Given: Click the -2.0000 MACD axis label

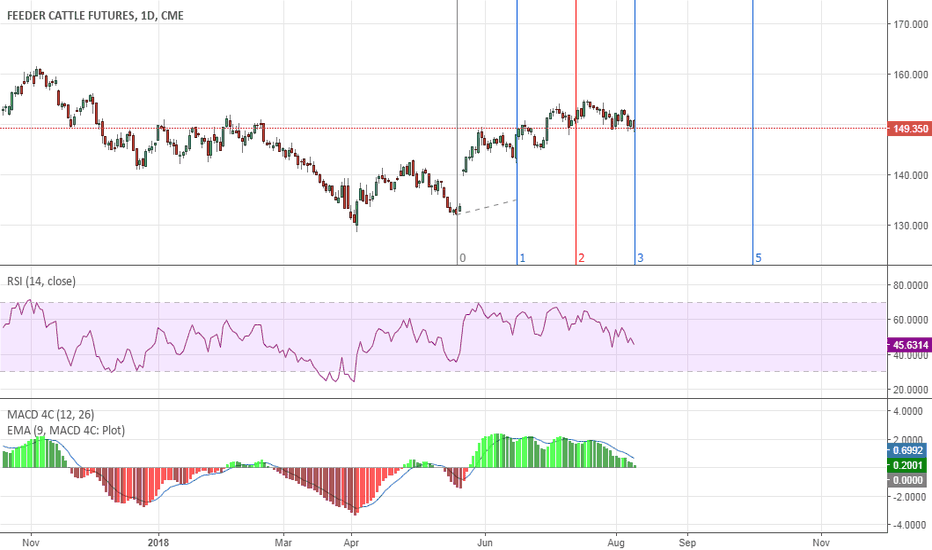Looking at the screenshot, I should click(x=908, y=497).
